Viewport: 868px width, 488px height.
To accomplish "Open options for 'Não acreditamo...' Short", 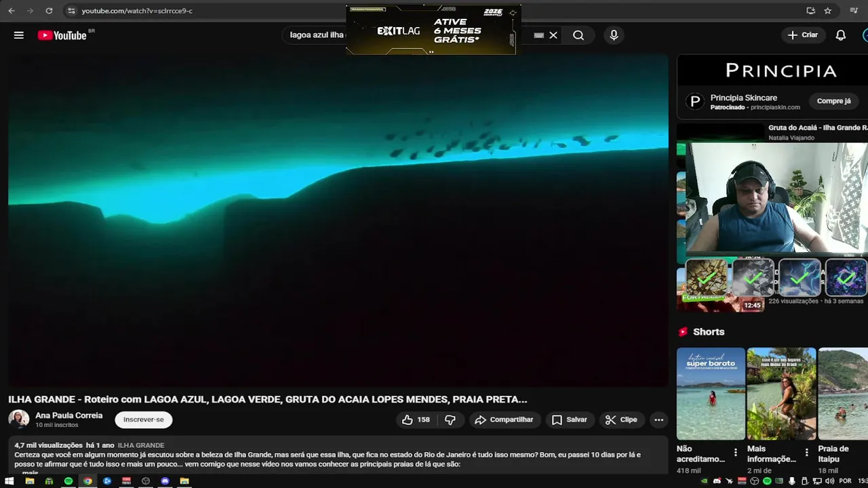I will [x=736, y=453].
